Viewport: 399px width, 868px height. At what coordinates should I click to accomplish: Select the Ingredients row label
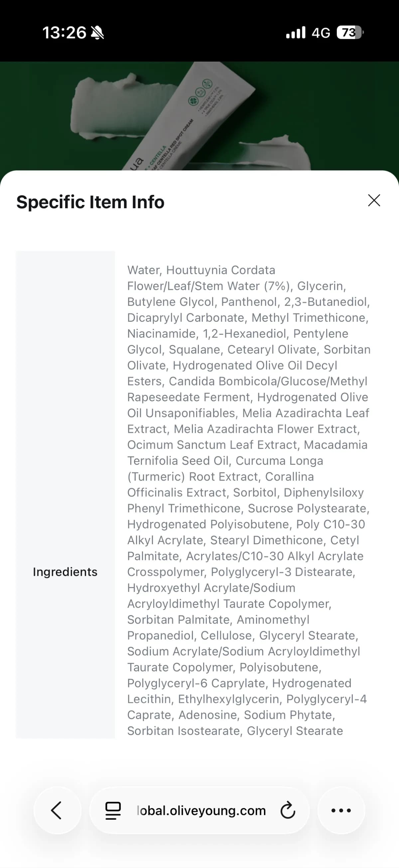tap(65, 572)
